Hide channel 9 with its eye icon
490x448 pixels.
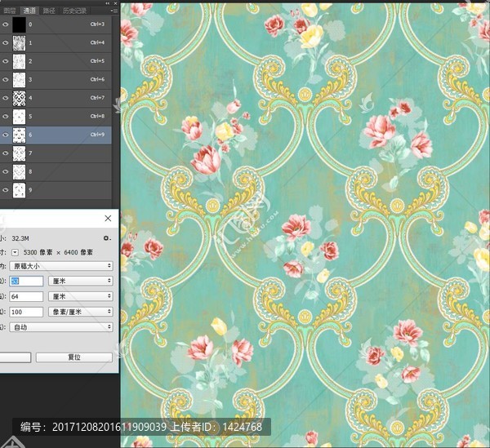6,190
